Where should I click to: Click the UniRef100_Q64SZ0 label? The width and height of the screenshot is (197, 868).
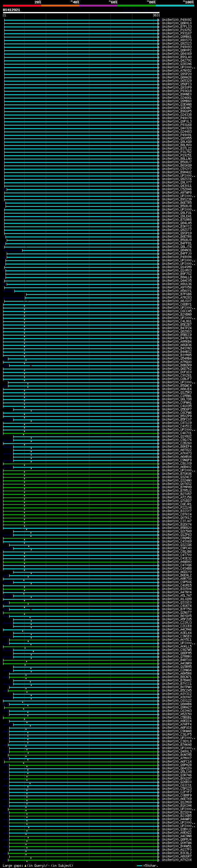click(176, 768)
